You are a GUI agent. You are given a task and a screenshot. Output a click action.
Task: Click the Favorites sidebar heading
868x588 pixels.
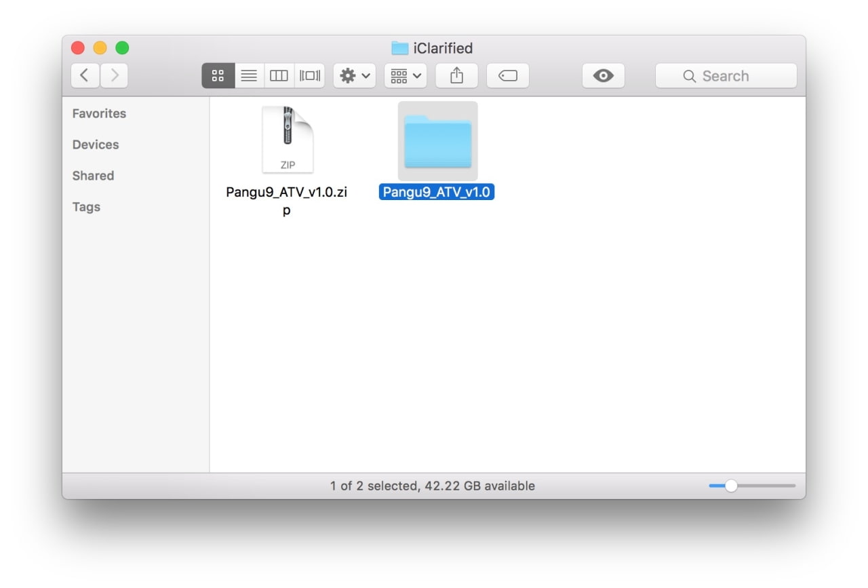click(x=99, y=113)
